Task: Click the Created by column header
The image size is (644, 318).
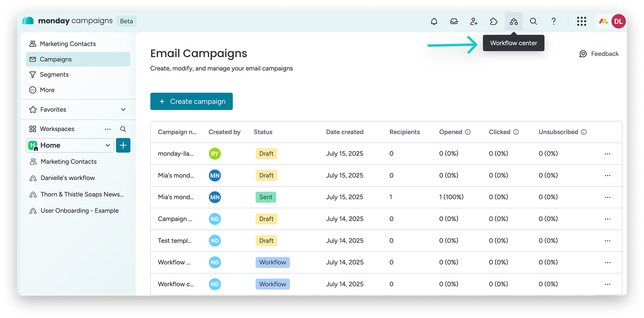Action: point(224,132)
